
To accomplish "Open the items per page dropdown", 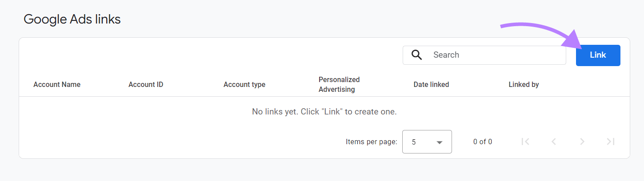I will pyautogui.click(x=427, y=142).
